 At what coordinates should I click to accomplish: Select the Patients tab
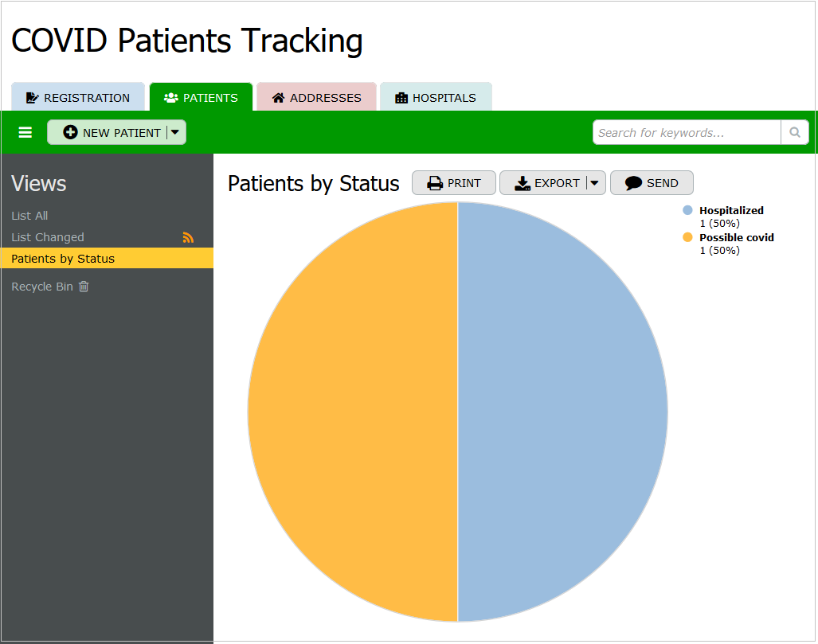201,98
